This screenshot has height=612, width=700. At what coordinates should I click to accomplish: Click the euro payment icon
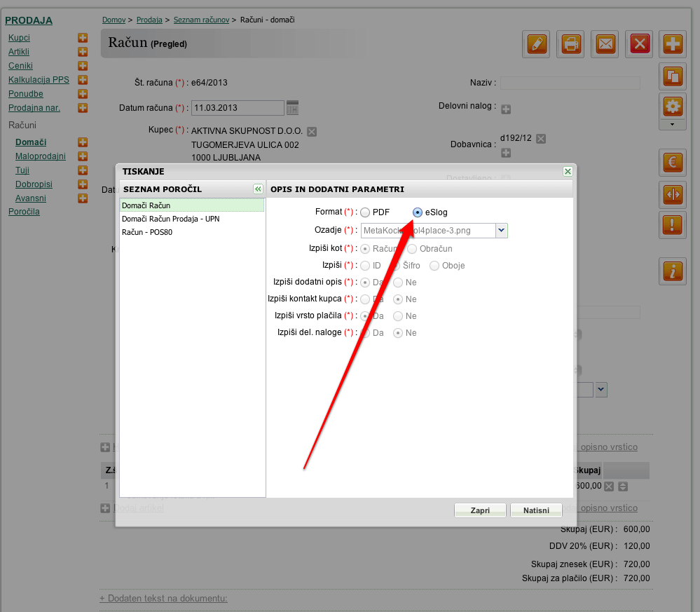[673, 162]
